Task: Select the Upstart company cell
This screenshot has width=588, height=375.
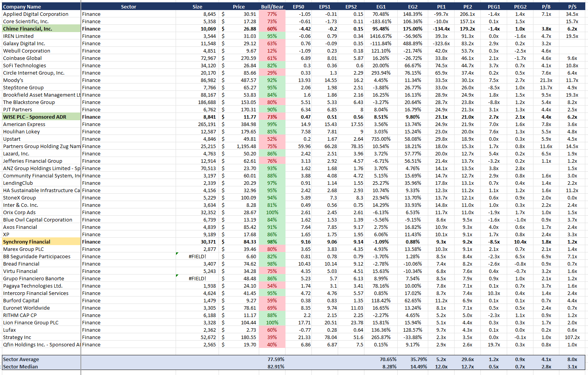Action: (x=41, y=139)
